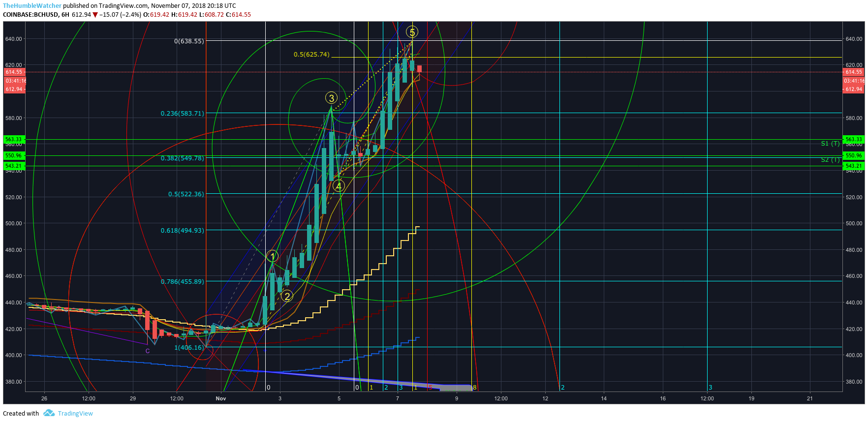Click the yellow 8 time-zone number

(x=475, y=388)
